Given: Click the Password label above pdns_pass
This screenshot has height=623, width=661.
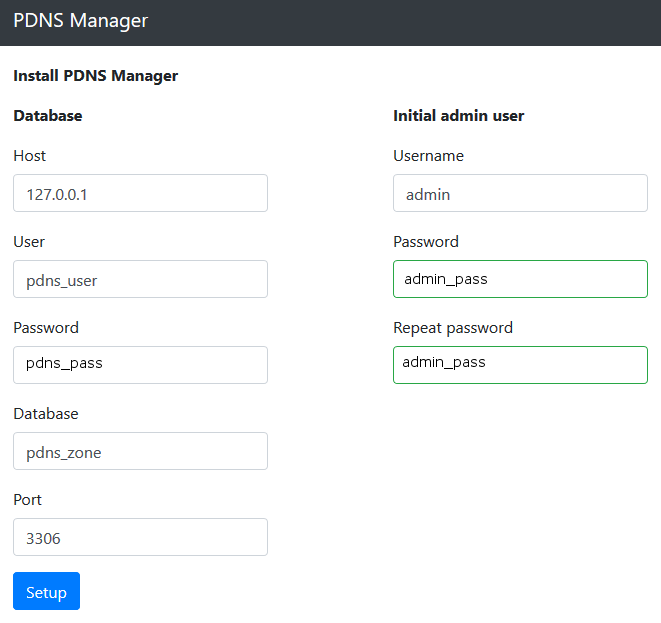Looking at the screenshot, I should click(x=46, y=328).
